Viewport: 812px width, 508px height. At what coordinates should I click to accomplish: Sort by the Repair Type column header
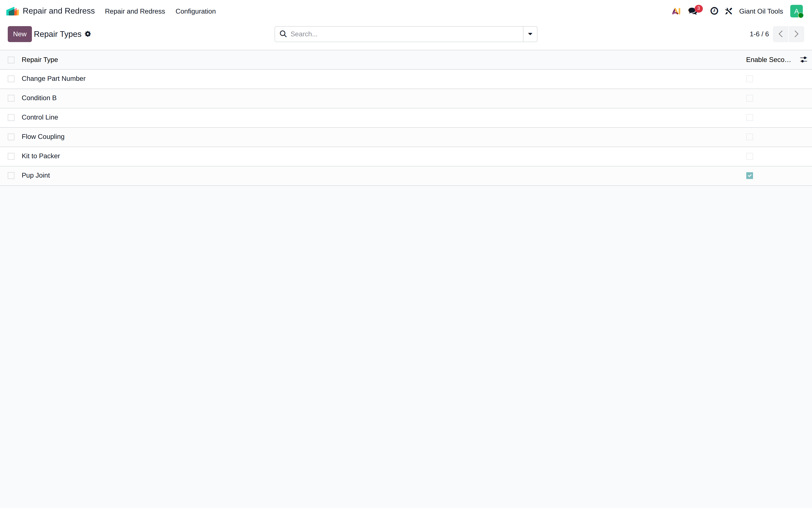pos(40,60)
